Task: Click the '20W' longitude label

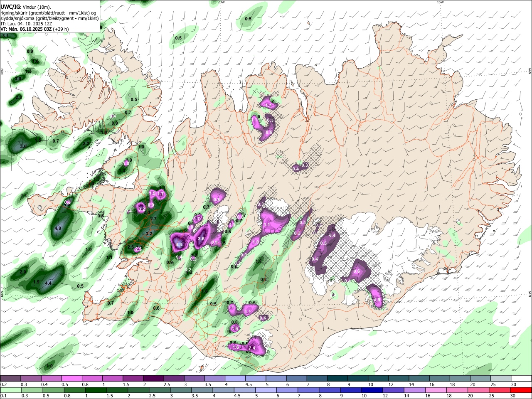Action: tap(221, 2)
